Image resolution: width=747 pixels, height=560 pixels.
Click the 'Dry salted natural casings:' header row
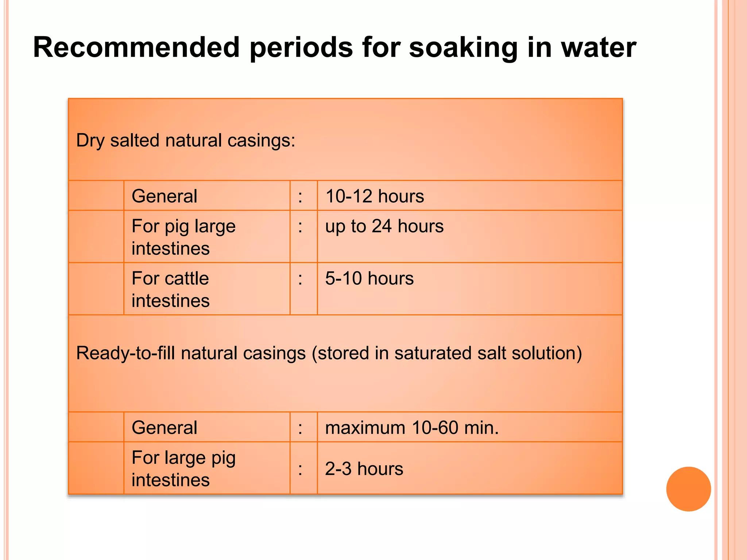(345, 140)
